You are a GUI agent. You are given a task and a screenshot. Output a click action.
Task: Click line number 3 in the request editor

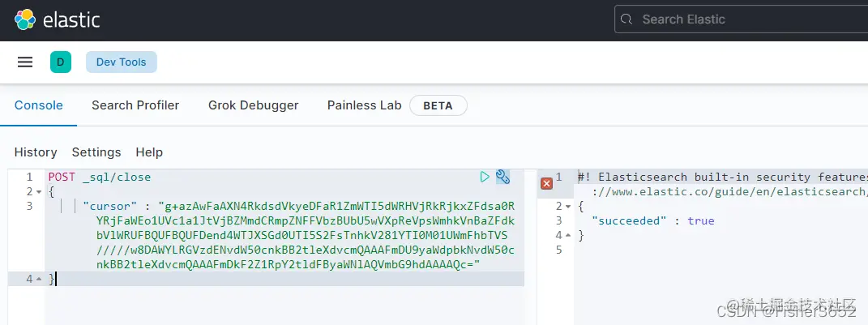pos(30,207)
